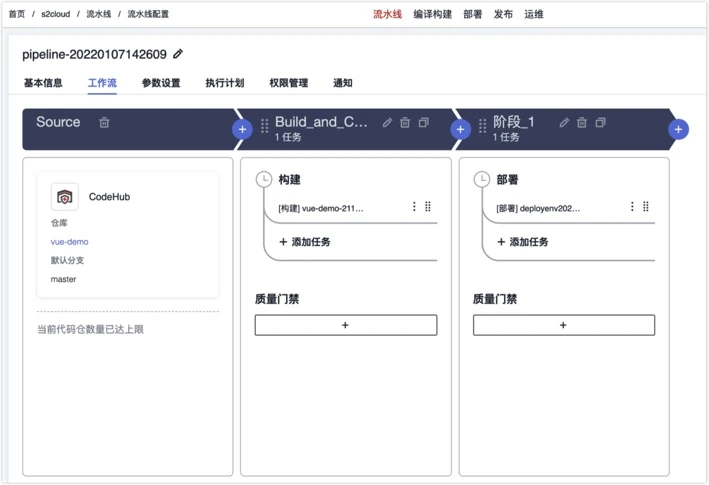Switch to the 参数设置 tab
The height and width of the screenshot is (485, 709).
pyautogui.click(x=161, y=83)
